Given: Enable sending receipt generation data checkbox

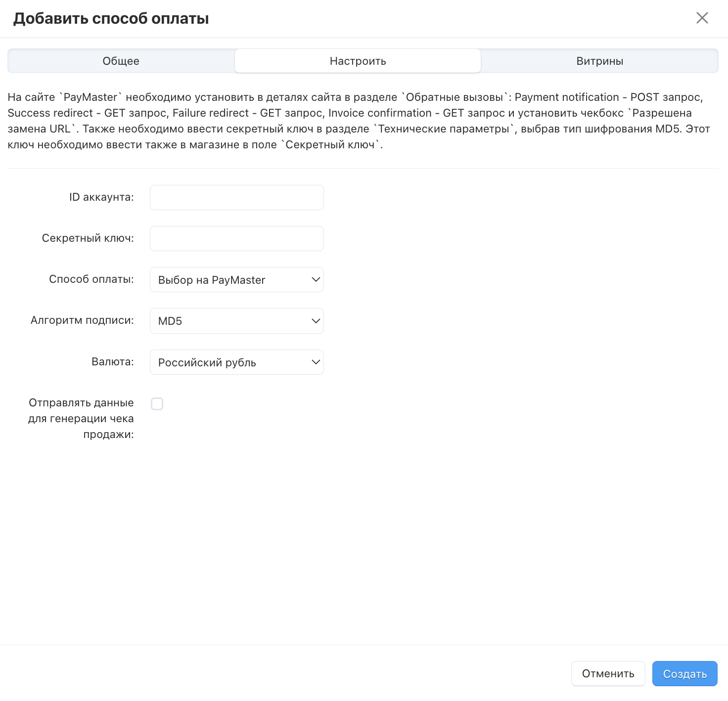Looking at the screenshot, I should 157,404.
